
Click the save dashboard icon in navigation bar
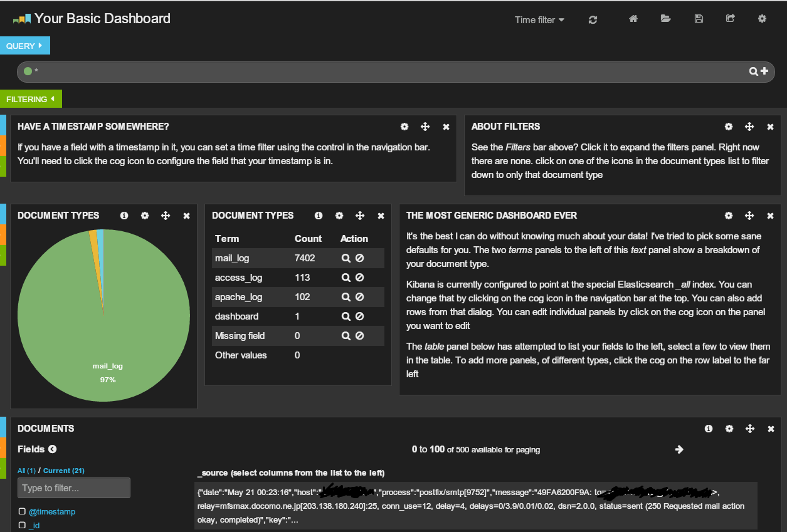698,19
